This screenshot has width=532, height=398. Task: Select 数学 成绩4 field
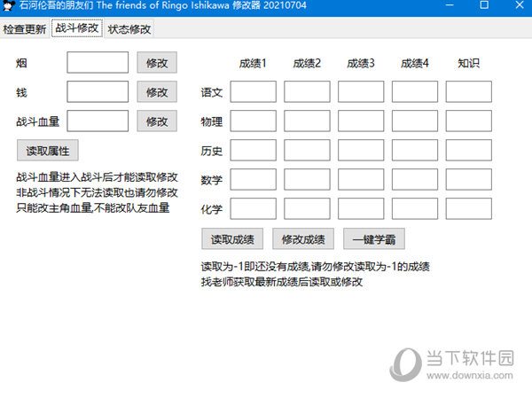[415, 179]
